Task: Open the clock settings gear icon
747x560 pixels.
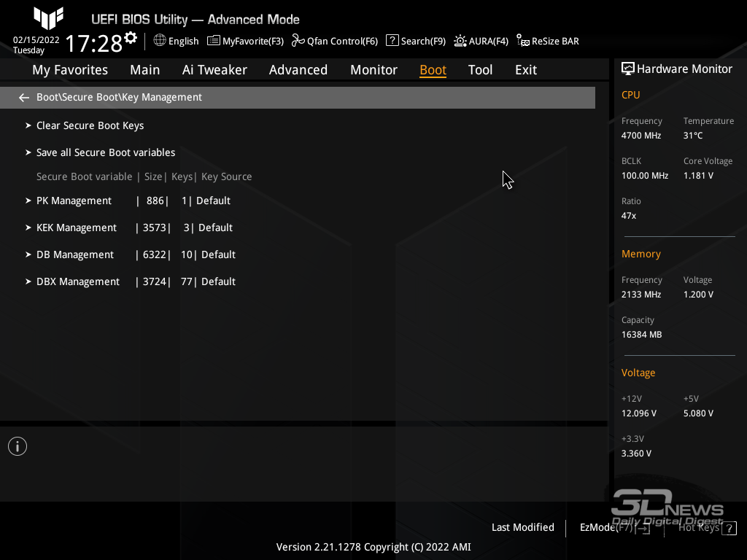Action: [x=131, y=38]
